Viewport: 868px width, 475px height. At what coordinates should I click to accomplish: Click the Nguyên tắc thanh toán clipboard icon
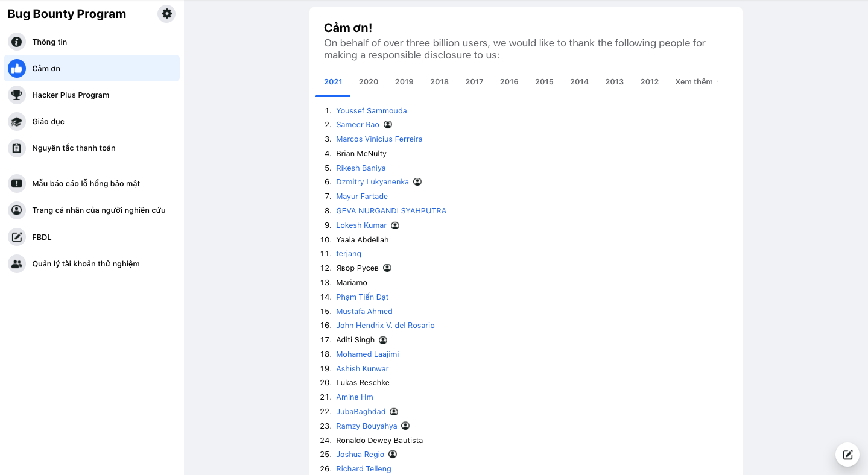click(x=17, y=148)
